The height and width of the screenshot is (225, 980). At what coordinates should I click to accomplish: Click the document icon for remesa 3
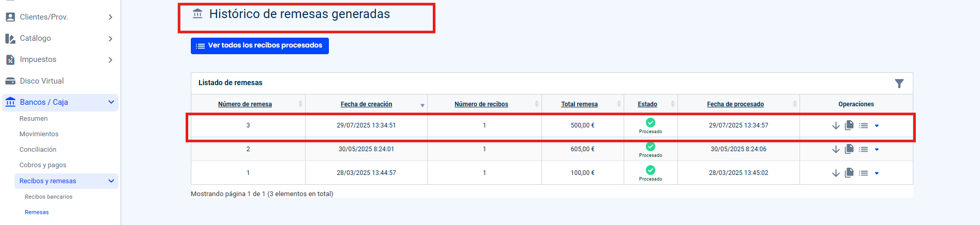point(849,125)
